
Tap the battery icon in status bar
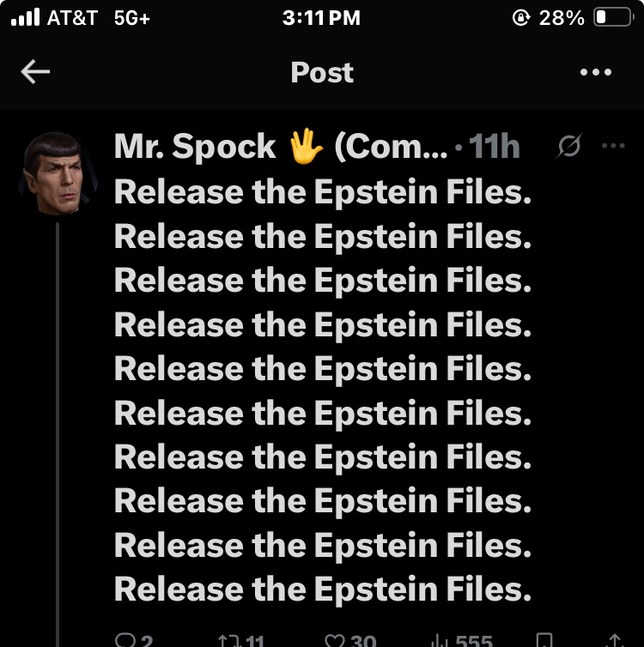[612, 18]
